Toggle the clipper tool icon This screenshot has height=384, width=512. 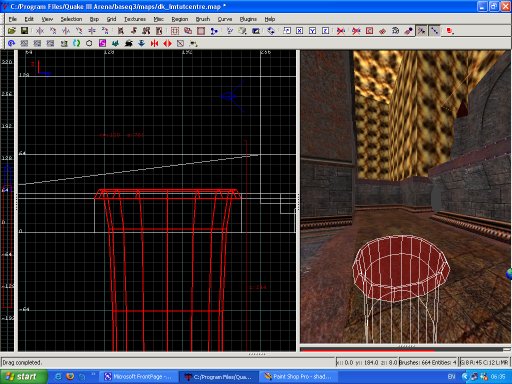(x=214, y=31)
